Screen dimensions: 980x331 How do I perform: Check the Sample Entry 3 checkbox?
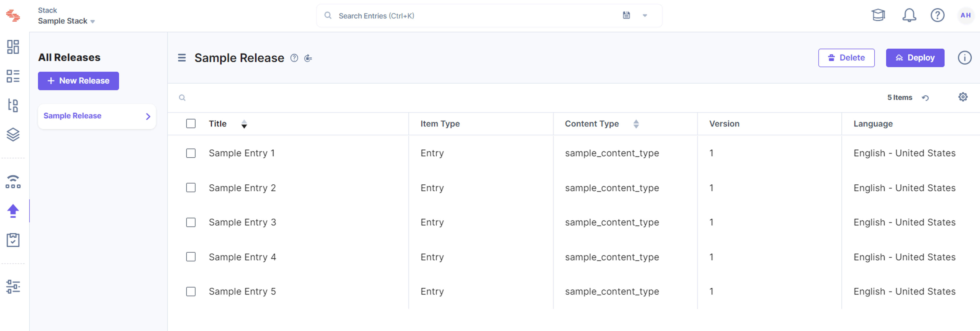[x=191, y=222]
